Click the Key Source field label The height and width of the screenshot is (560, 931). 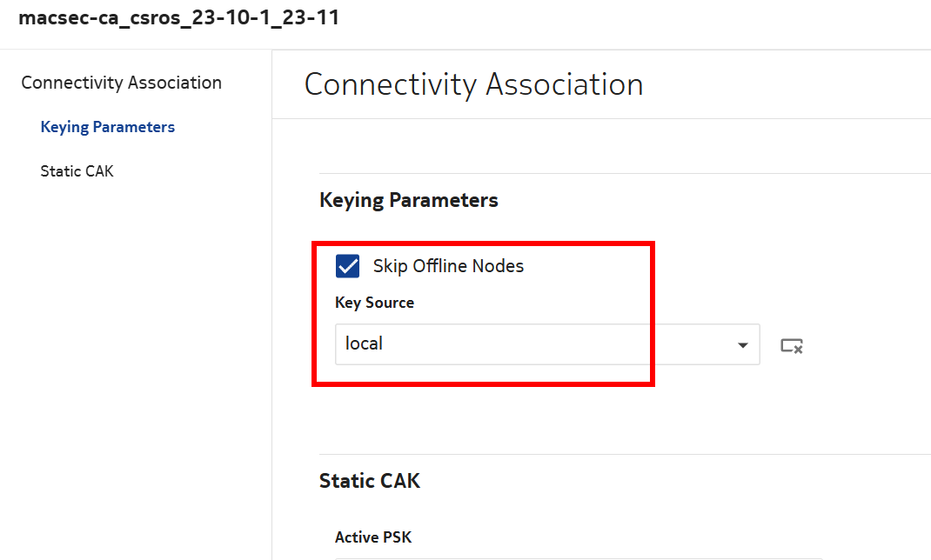[374, 303]
